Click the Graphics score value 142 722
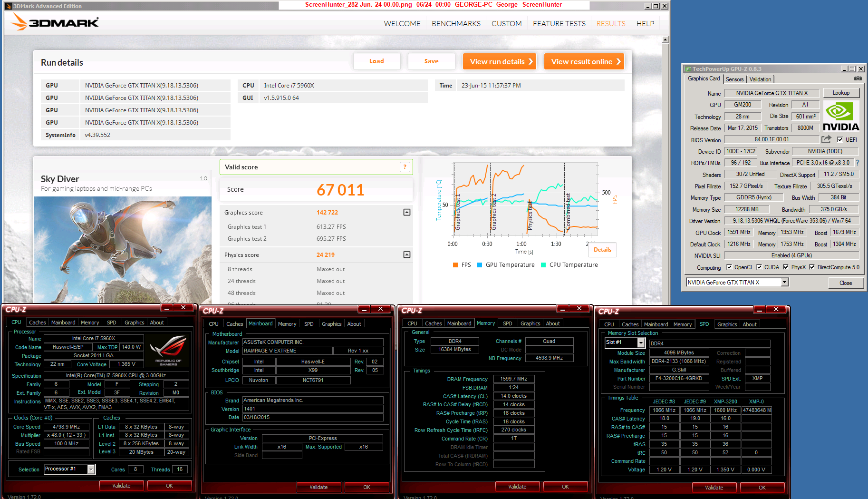 [327, 213]
